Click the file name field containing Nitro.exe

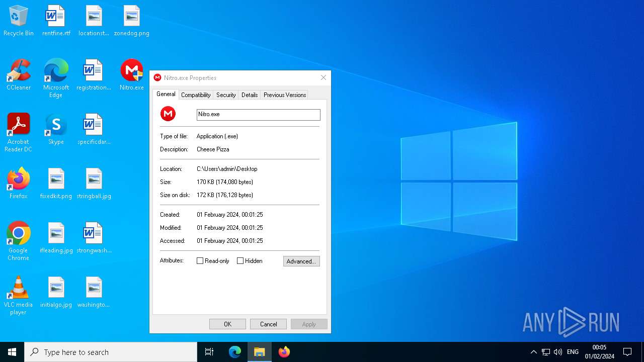[x=258, y=115]
